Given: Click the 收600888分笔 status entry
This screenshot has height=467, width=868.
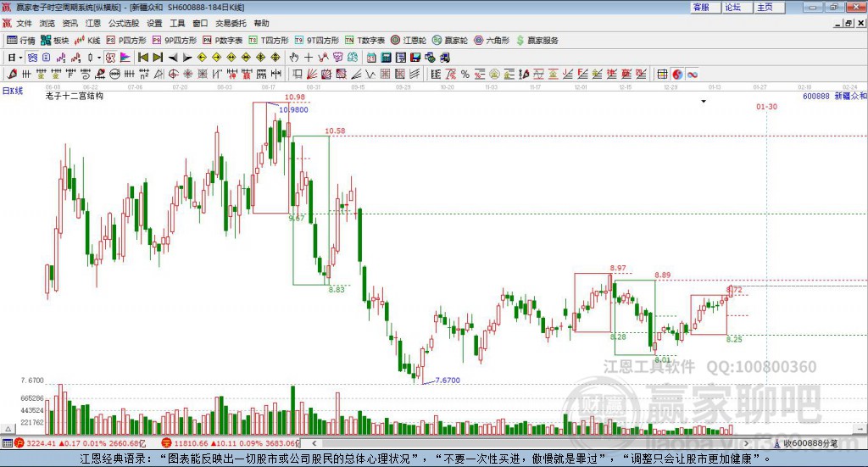Looking at the screenshot, I should (x=806, y=443).
